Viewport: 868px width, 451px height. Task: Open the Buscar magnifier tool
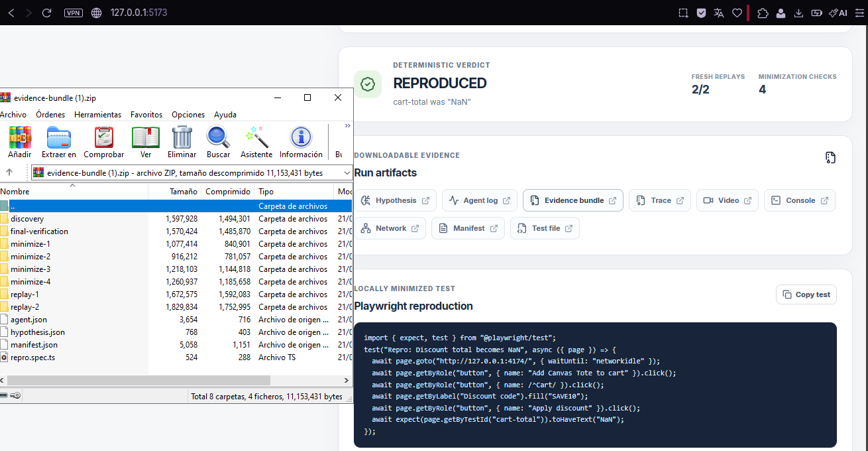[x=218, y=138]
